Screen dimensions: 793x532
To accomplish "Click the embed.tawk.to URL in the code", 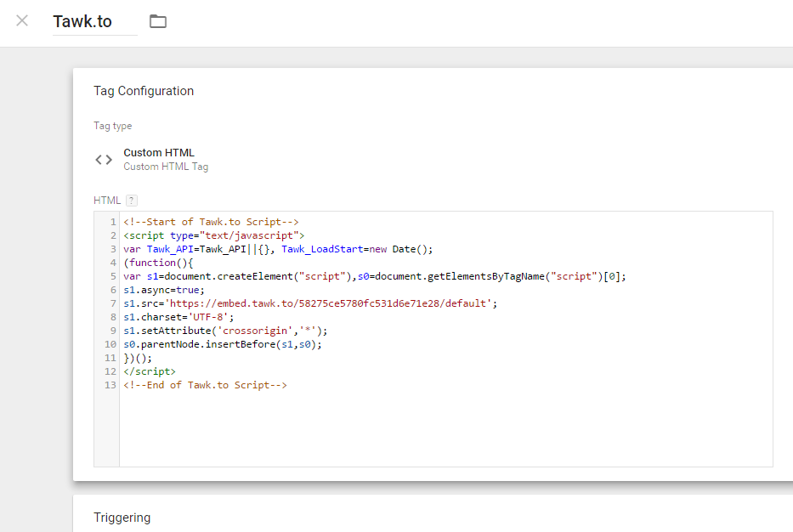I will click(328, 303).
